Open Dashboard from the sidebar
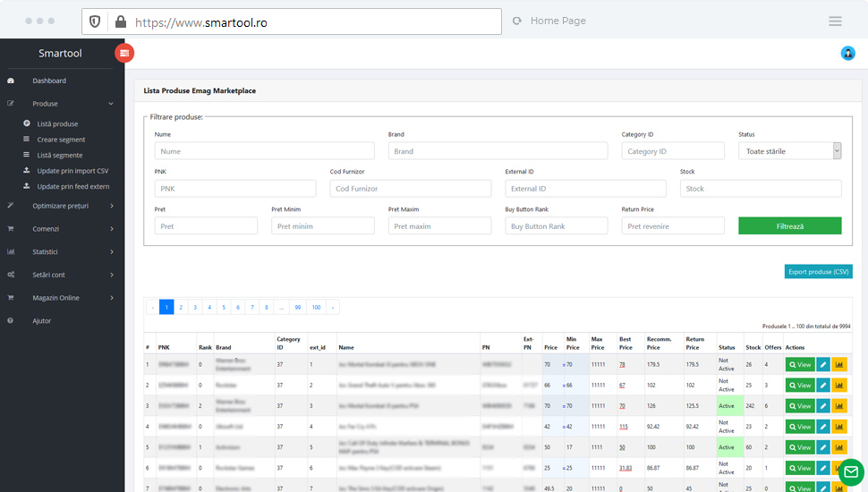Image resolution: width=868 pixels, height=492 pixels. coord(49,81)
